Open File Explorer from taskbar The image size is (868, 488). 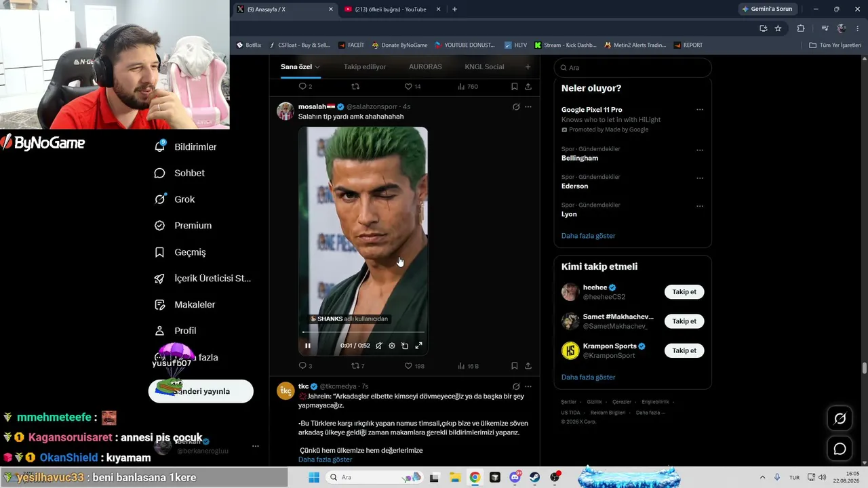pos(455,477)
